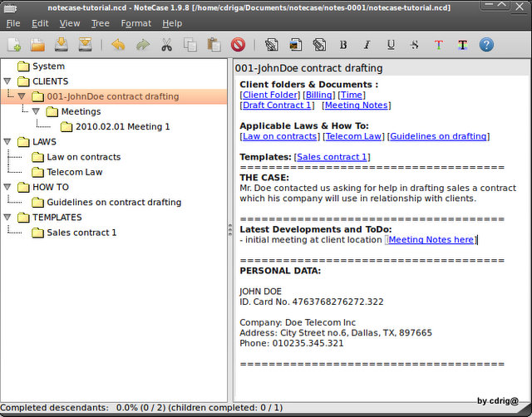Collapse the 001-JohnDoe contract drafting node
This screenshot has width=532, height=417.
pos(22,96)
